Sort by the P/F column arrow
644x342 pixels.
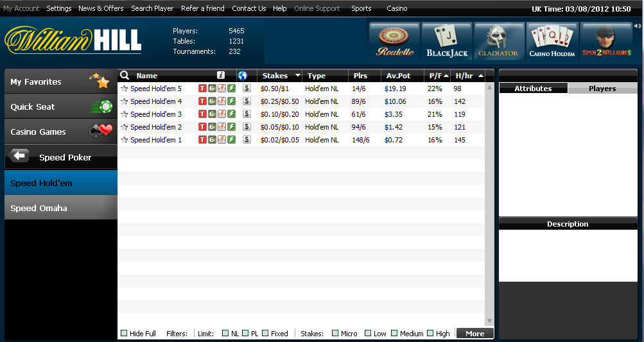pos(446,76)
